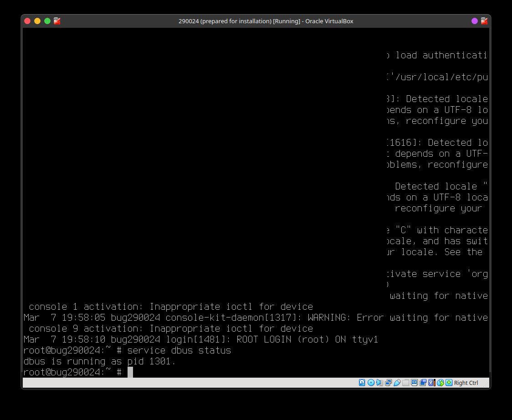Viewport: 512px width, 420px height.
Task: Click the audio indicator in status bar
Action: (379, 383)
